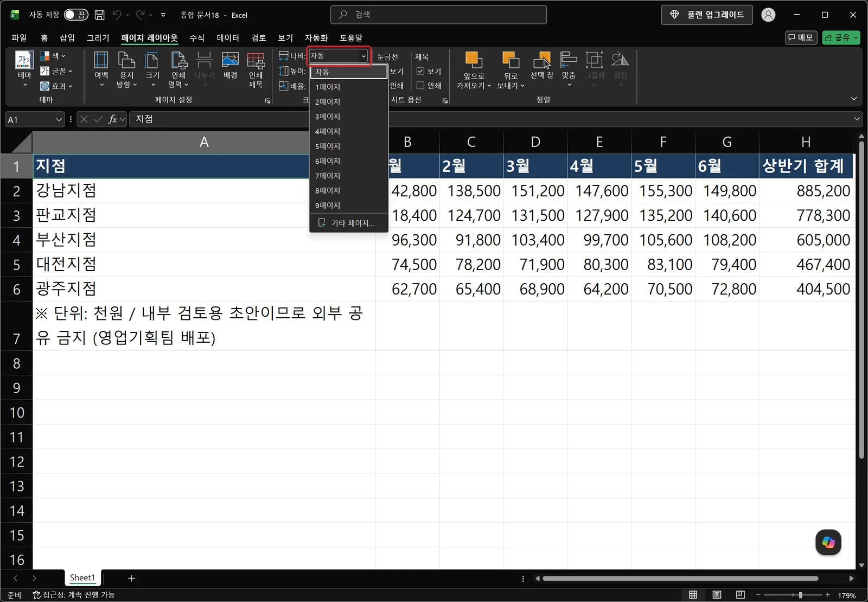Screen dimensions: 868x602
Task: Expand the 너비 width combo box arrow
Action: pyautogui.click(x=363, y=56)
